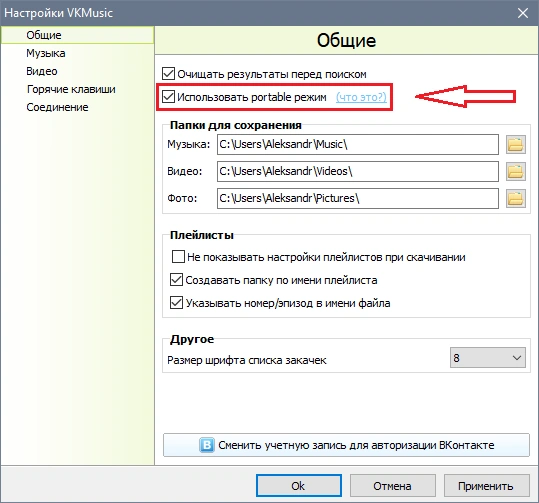The height and width of the screenshot is (503, 539).
Task: Open the font size dropdown showing 8
Action: [x=487, y=358]
